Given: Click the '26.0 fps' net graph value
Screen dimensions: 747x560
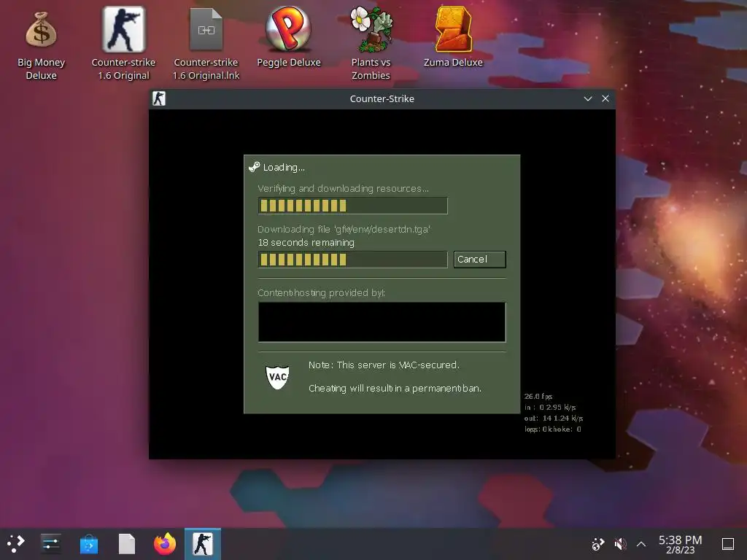Looking at the screenshot, I should [538, 397].
